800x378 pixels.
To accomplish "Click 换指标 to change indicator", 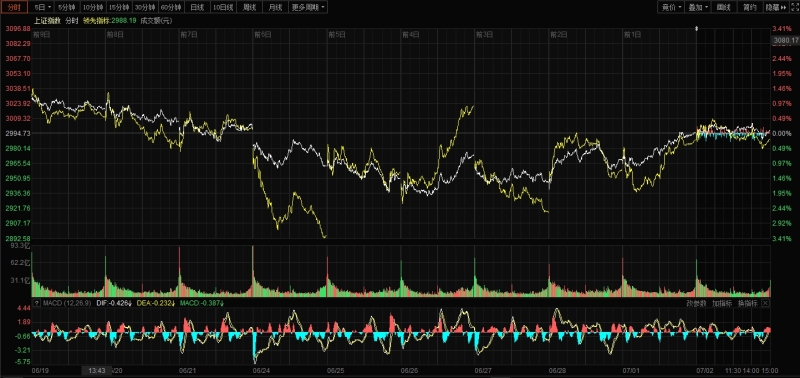I will tap(747, 303).
